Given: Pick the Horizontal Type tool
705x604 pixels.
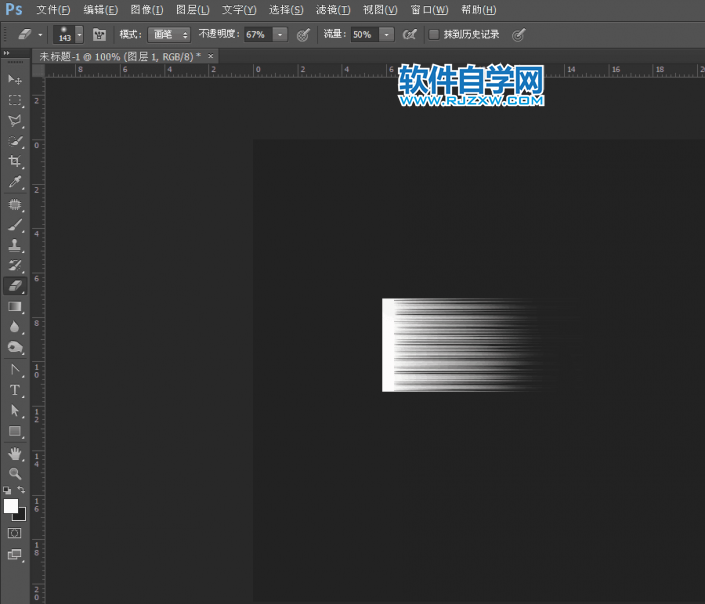Looking at the screenshot, I should pos(15,390).
